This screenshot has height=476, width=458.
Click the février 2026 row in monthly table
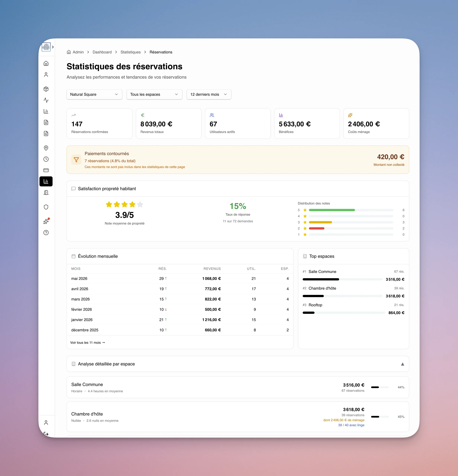pos(180,309)
